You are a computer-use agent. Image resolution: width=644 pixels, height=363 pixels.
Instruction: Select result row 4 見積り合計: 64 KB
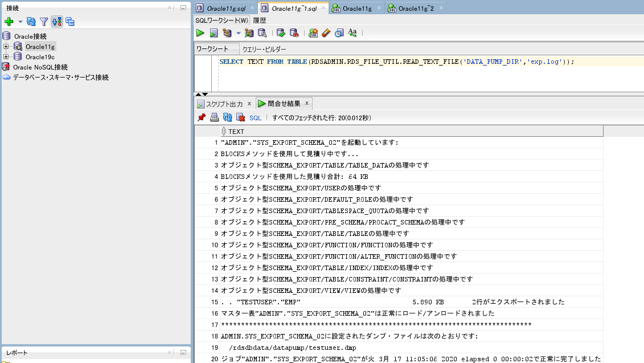pyautogui.click(x=412, y=176)
